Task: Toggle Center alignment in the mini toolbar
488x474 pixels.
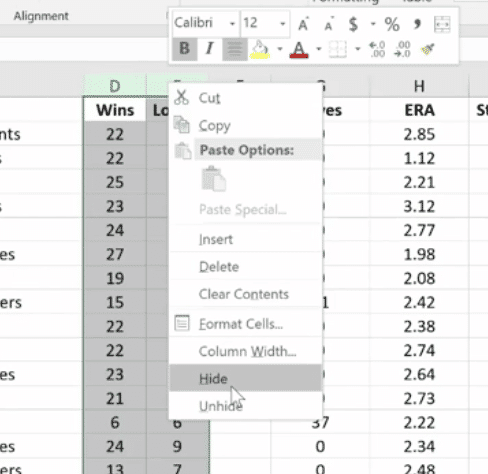Action: point(235,49)
